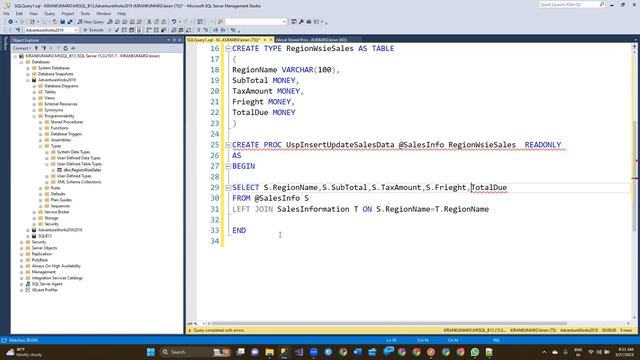Collapse the Types folder
The image size is (640, 360).
click(x=40, y=146)
